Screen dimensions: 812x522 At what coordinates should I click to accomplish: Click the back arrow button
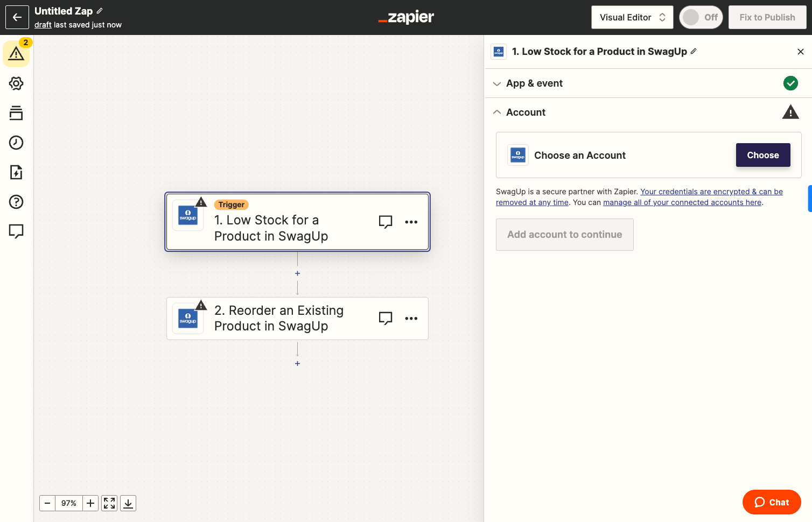(x=17, y=17)
